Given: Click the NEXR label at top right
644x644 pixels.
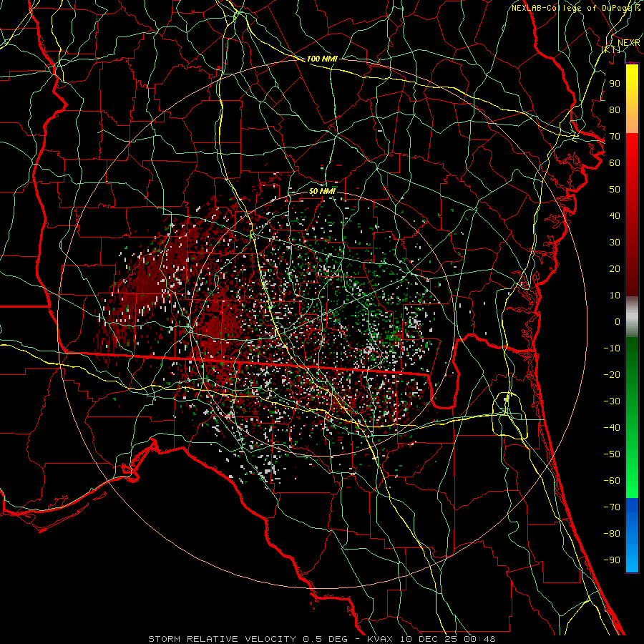Looking at the screenshot, I should 628,43.
